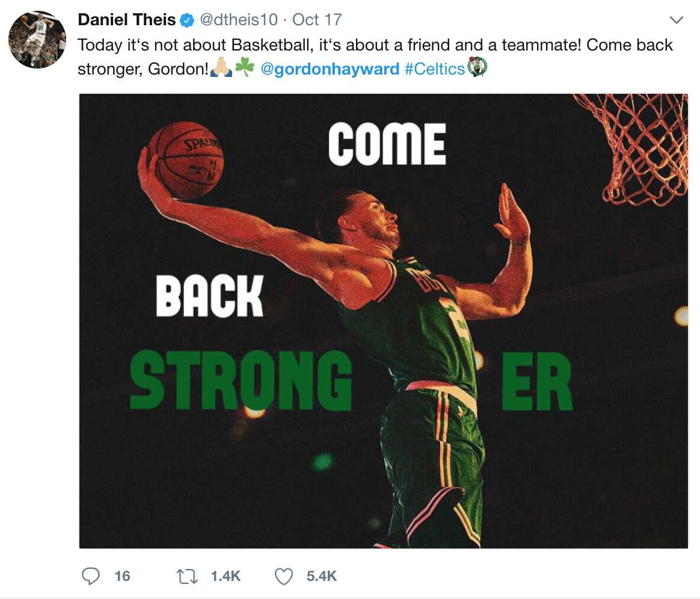Viewport: 700px width, 599px height.
Task: Click the shamrock emoji
Action: tap(244, 68)
